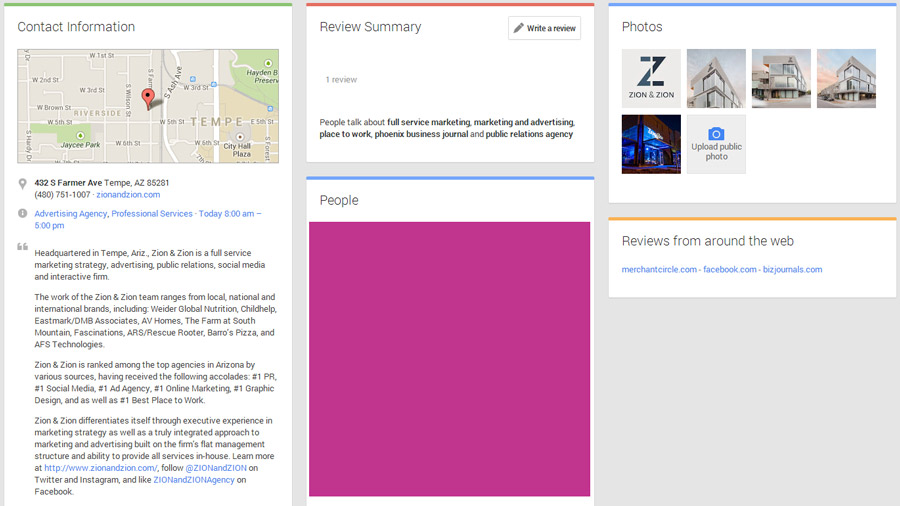Open merchantcircle.com reviews link

click(659, 269)
